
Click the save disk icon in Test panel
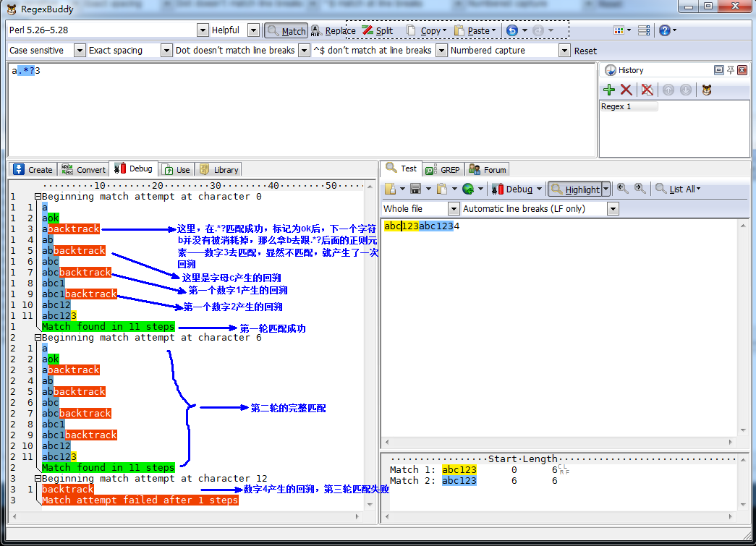point(415,189)
